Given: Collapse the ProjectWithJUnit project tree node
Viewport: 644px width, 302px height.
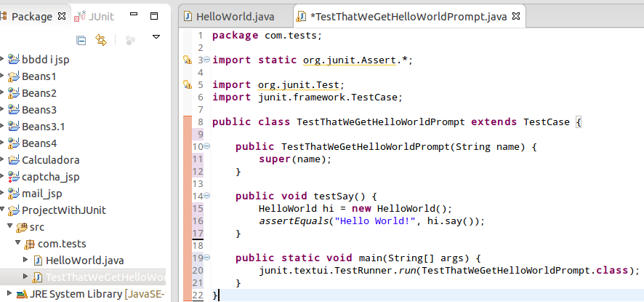Looking at the screenshot, I should coord(3,210).
